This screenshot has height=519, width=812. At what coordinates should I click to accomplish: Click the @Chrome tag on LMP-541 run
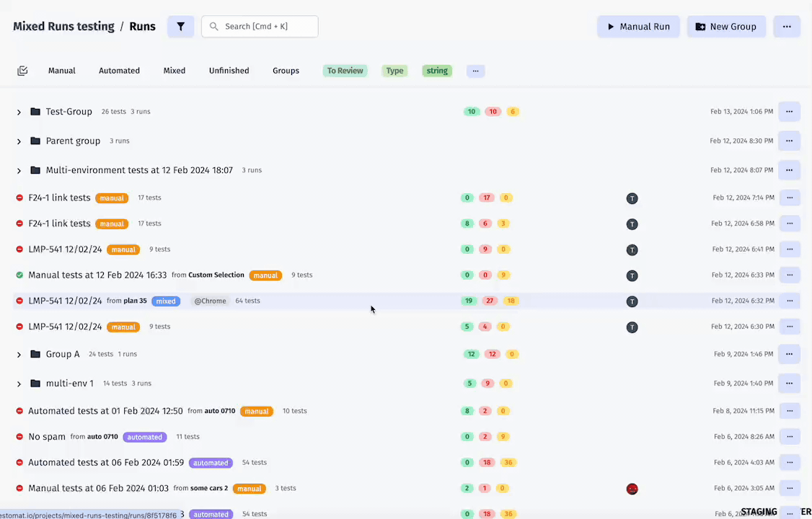click(x=211, y=301)
